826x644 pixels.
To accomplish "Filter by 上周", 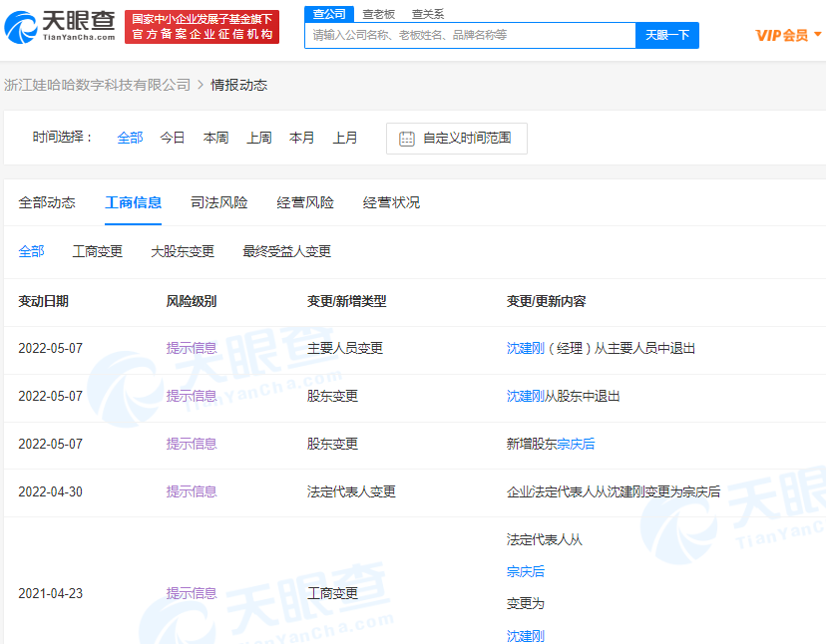I will [259, 138].
